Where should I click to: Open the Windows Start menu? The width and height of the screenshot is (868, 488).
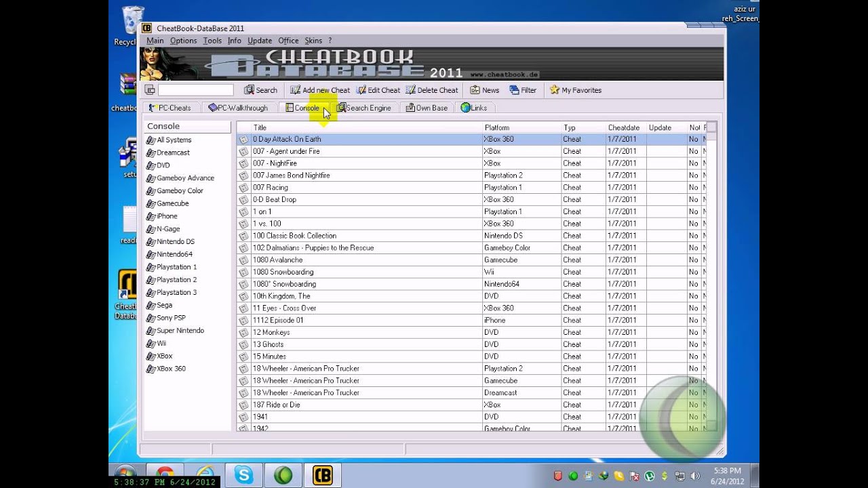pos(124,473)
